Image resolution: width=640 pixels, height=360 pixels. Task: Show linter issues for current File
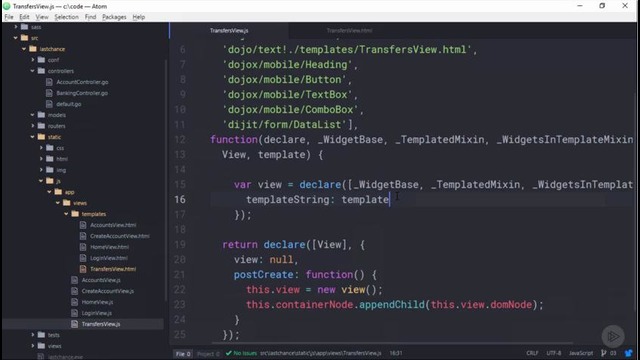click(183, 354)
